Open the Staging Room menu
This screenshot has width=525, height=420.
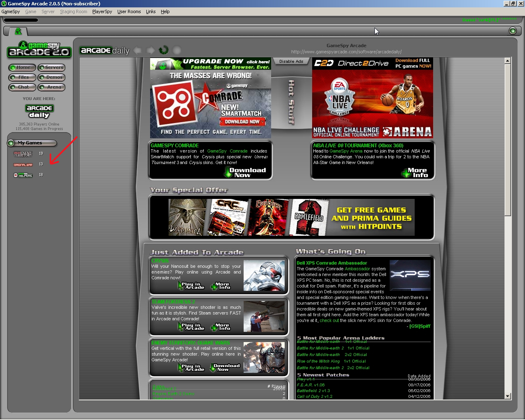click(73, 11)
